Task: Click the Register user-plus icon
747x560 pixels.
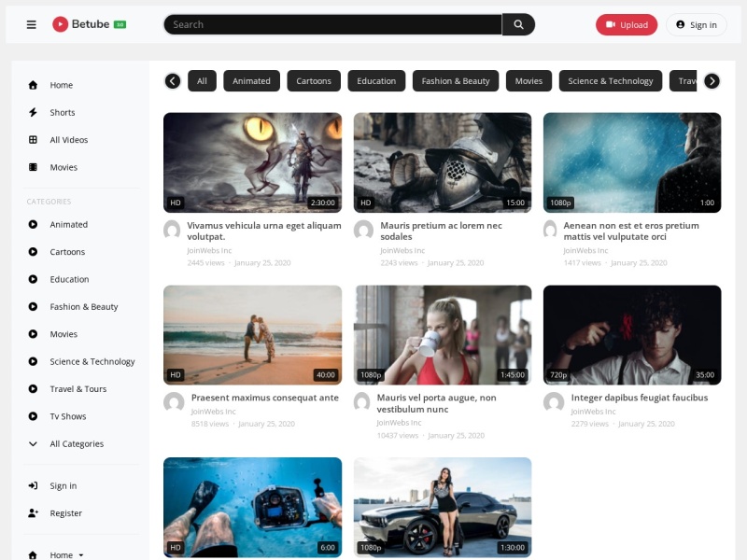Action: coord(33,512)
